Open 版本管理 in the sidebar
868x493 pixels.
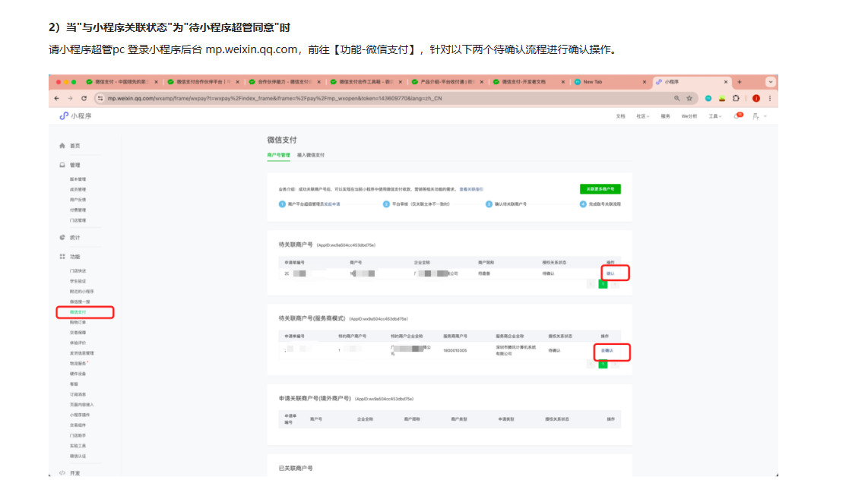tap(78, 179)
